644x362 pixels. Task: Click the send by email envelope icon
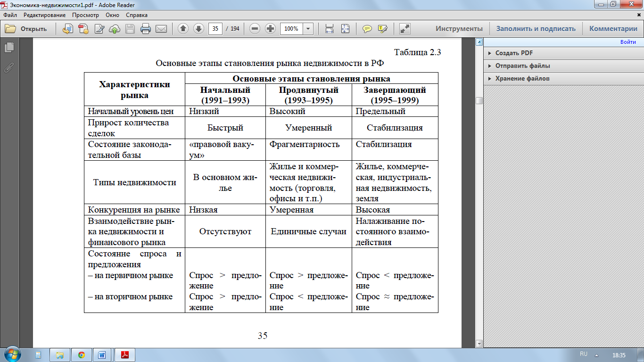pyautogui.click(x=161, y=29)
